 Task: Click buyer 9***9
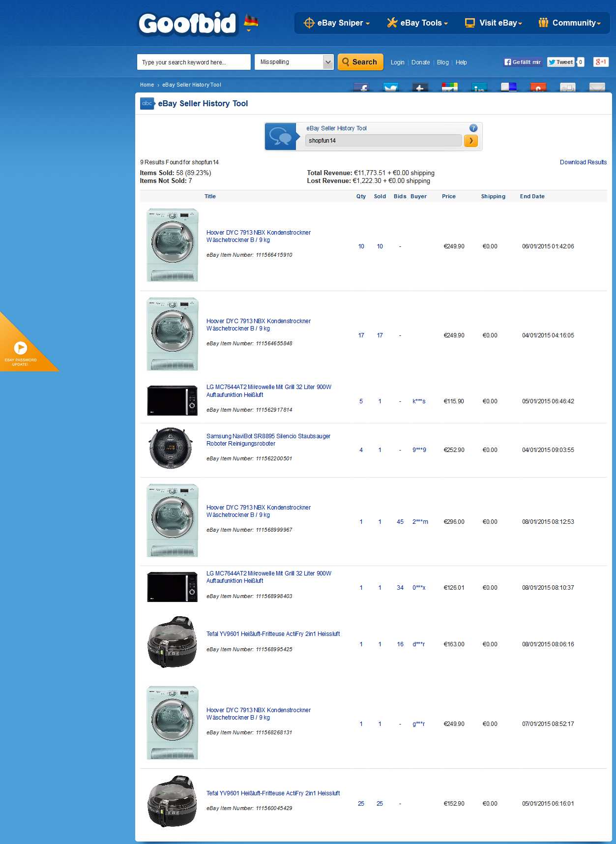pos(419,450)
